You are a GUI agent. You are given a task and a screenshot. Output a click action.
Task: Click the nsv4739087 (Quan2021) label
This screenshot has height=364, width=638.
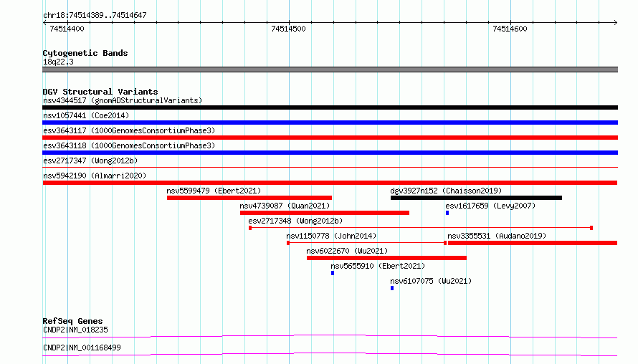coord(285,206)
